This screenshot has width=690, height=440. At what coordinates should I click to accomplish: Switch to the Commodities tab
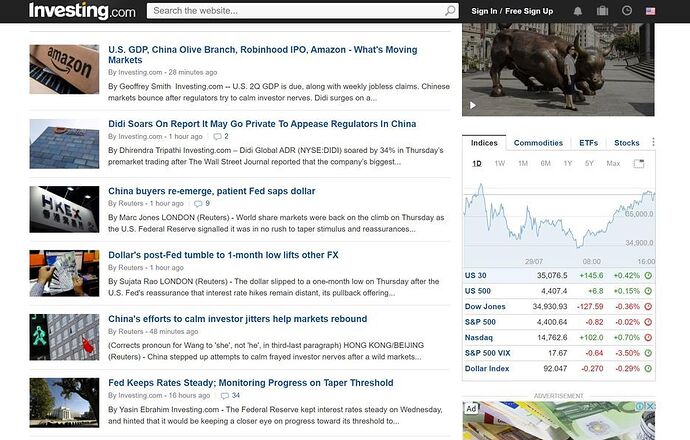tap(538, 143)
